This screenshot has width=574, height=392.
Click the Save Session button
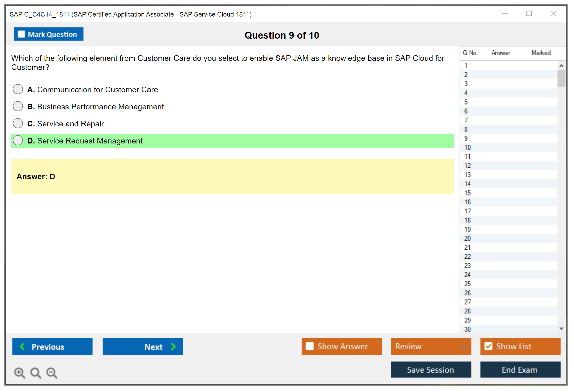[x=431, y=370]
